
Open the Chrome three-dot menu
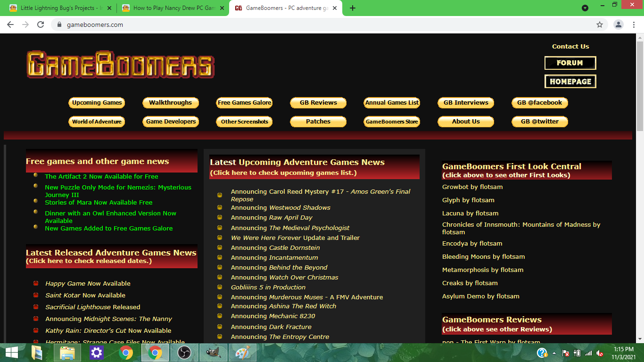click(635, 25)
